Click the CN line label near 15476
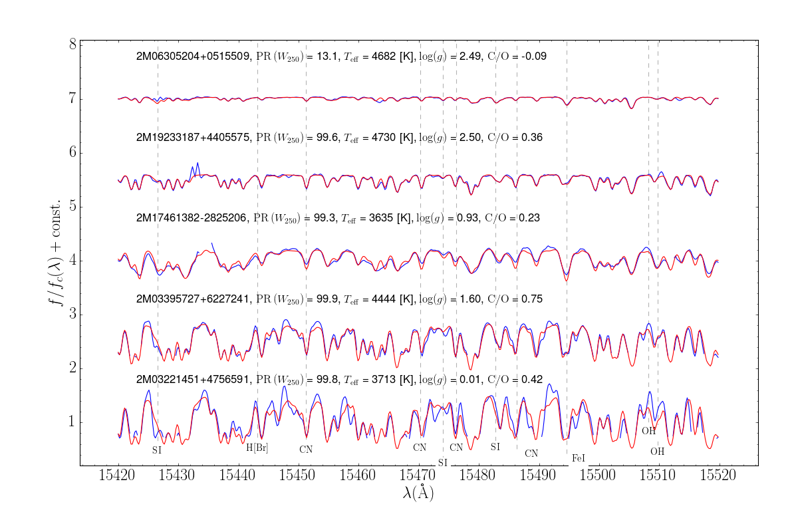 pyautogui.click(x=456, y=448)
